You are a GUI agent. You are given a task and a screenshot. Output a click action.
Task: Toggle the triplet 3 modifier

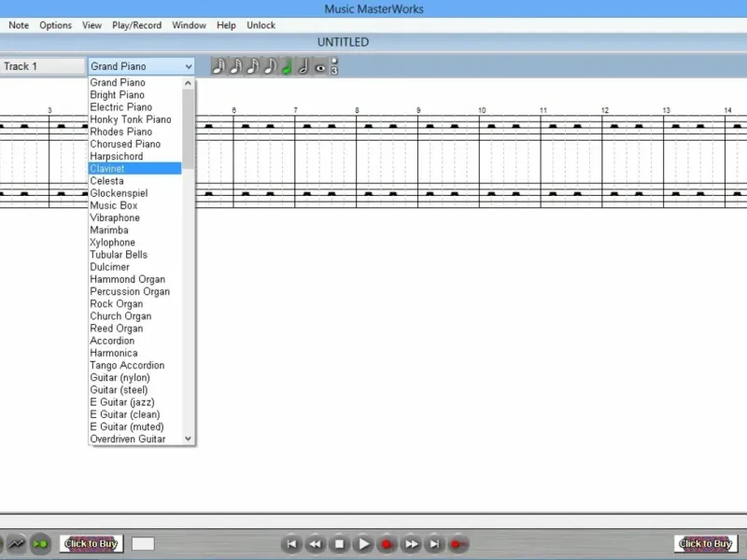[x=334, y=71]
